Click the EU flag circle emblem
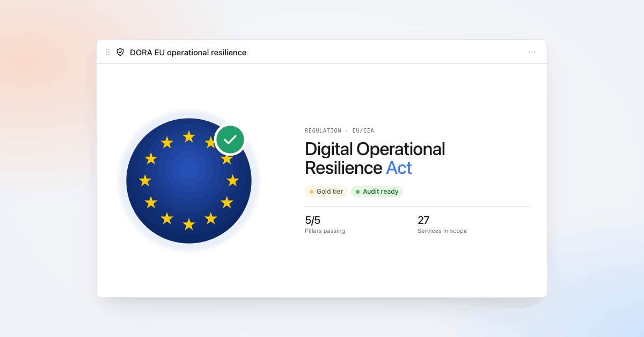Image resolution: width=644 pixels, height=337 pixels. [189, 181]
